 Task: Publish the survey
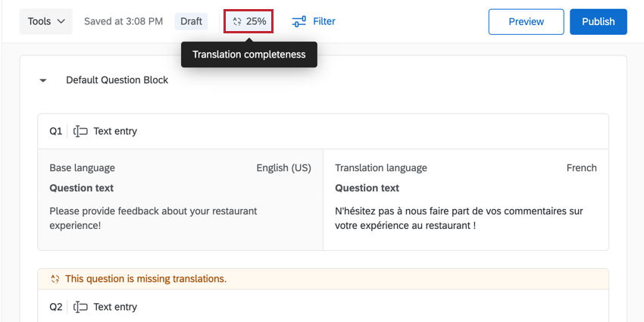[x=598, y=21]
